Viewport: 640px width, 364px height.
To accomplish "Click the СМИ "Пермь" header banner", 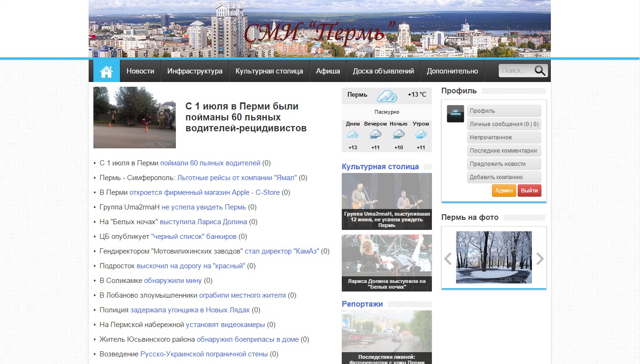I will point(320,28).
